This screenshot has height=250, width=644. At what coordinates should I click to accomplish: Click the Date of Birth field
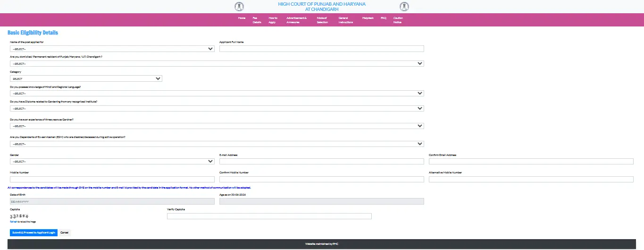(x=112, y=201)
